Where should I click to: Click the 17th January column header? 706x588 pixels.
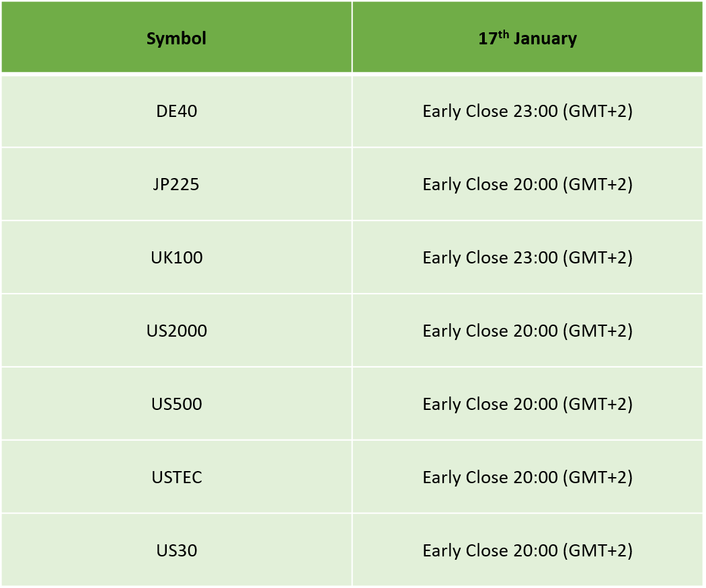click(x=527, y=37)
